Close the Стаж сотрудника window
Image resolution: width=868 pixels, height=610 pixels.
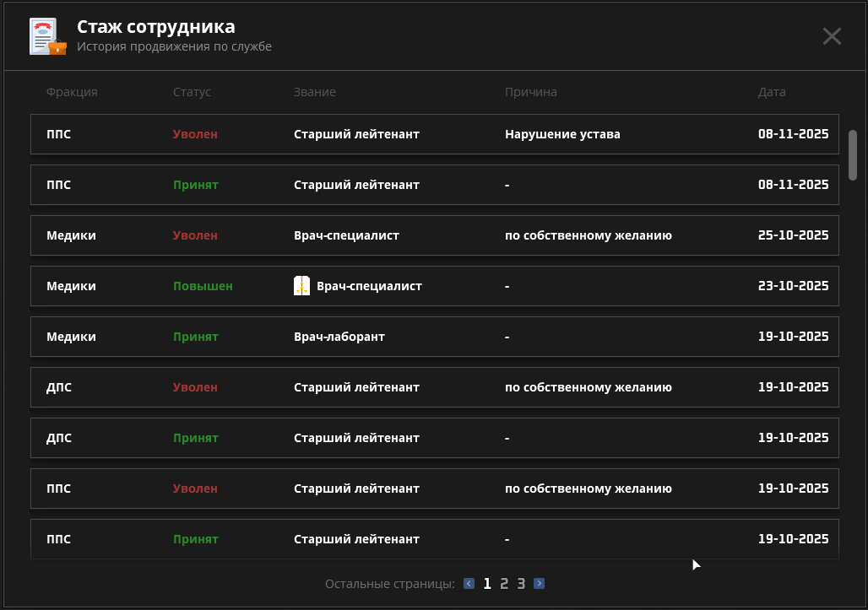coord(832,36)
